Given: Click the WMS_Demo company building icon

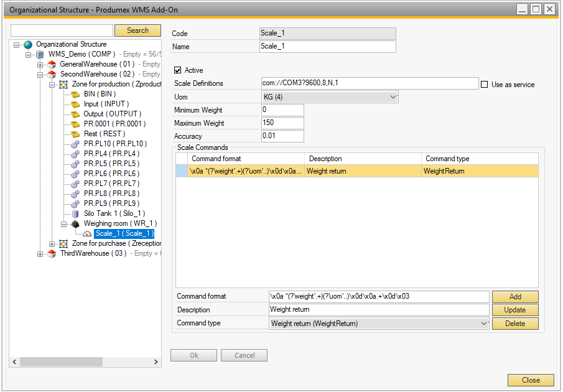Looking at the screenshot, I should [40, 55].
